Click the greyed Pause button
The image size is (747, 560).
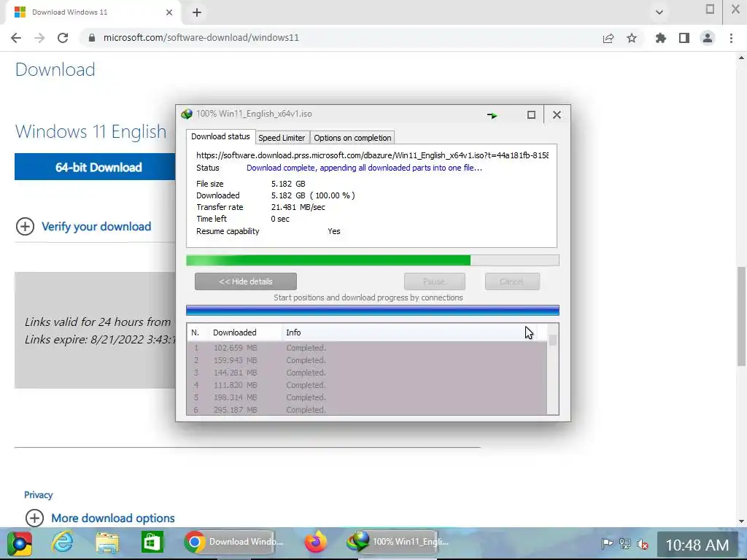434,281
